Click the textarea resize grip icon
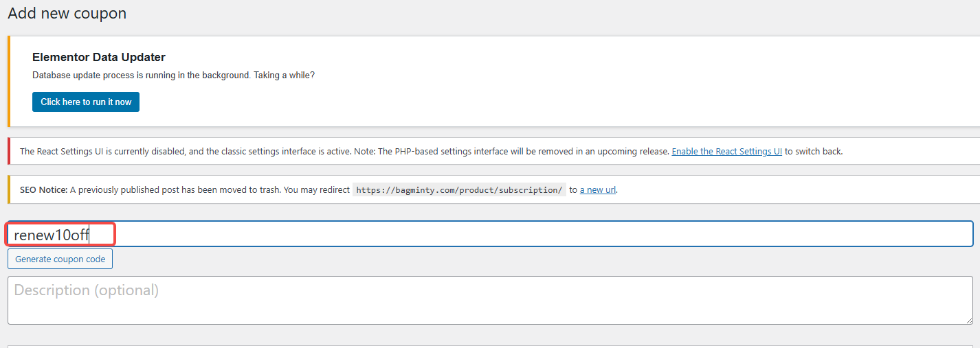 click(x=968, y=320)
